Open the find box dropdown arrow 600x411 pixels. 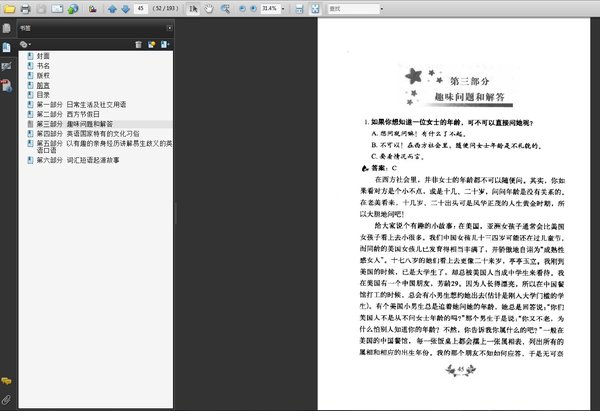383,9
